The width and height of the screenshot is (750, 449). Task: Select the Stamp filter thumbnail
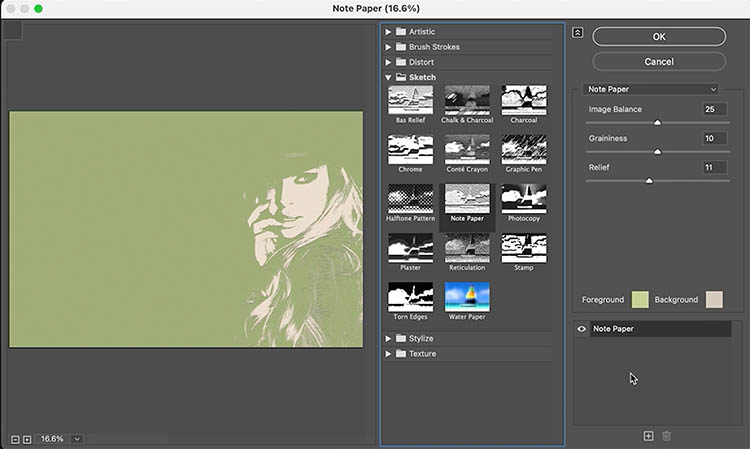tap(524, 248)
